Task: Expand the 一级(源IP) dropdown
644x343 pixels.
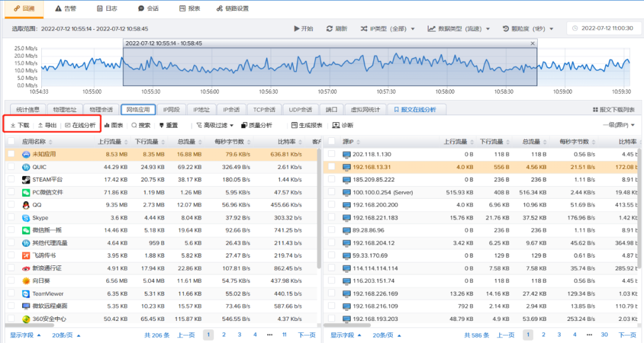Action: 618,125
